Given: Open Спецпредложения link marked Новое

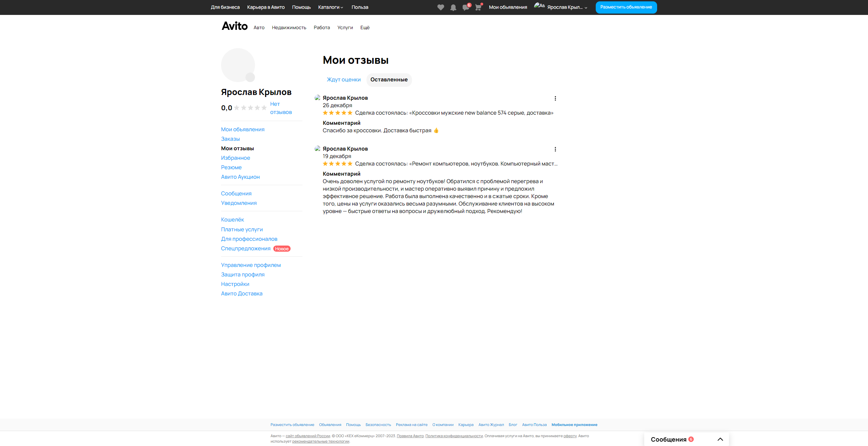Looking at the screenshot, I should tap(245, 249).
